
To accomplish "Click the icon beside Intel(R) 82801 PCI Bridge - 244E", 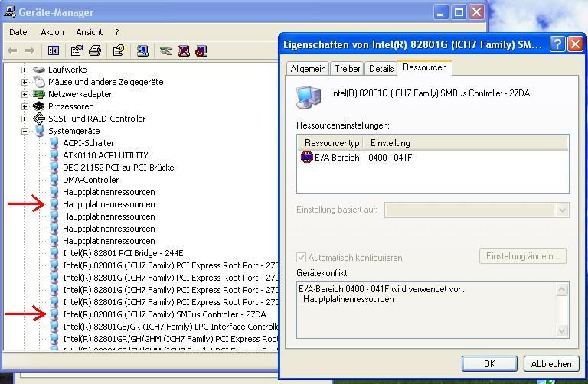I will coord(54,253).
